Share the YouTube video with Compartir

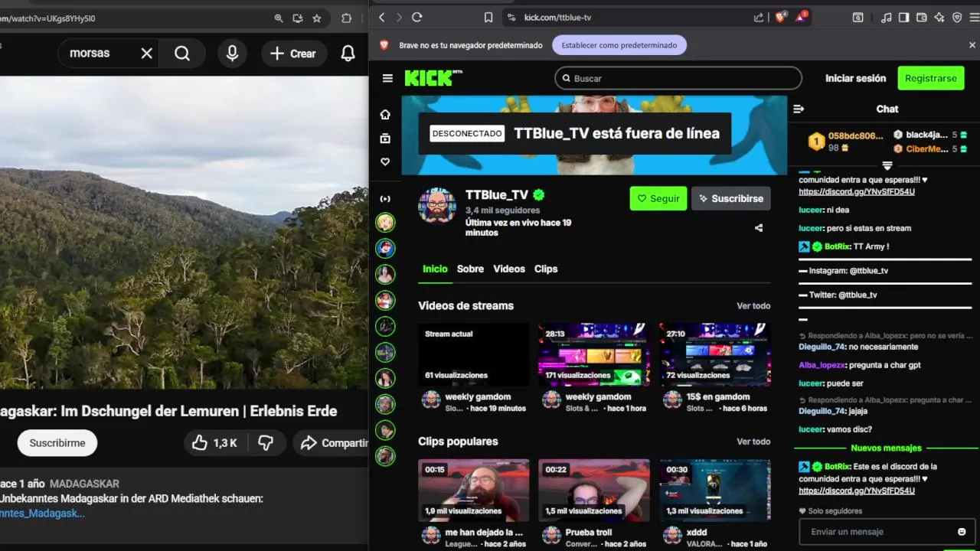click(x=331, y=443)
